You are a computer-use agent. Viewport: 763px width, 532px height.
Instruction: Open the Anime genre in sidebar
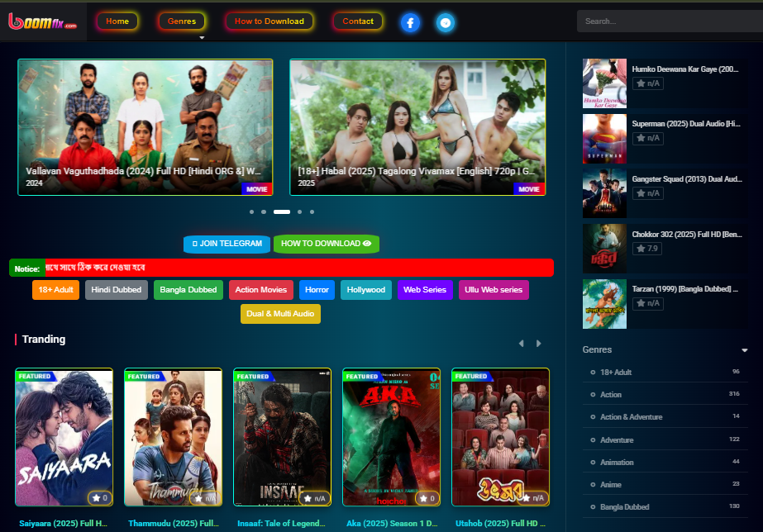611,484
